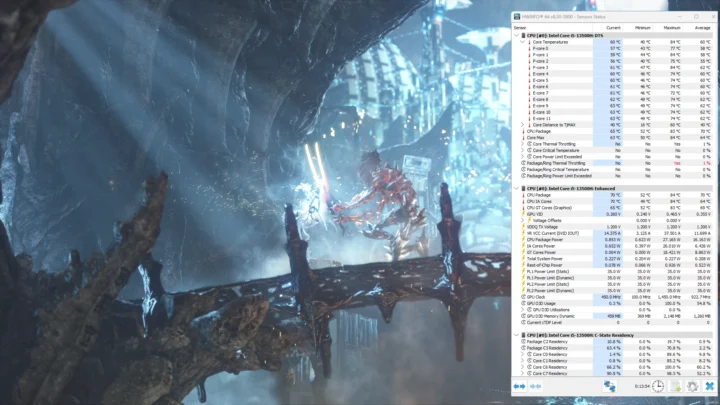This screenshot has height=405, width=720.
Task: Select the CPU GT Cores (Graphics) row
Action: 613,208
